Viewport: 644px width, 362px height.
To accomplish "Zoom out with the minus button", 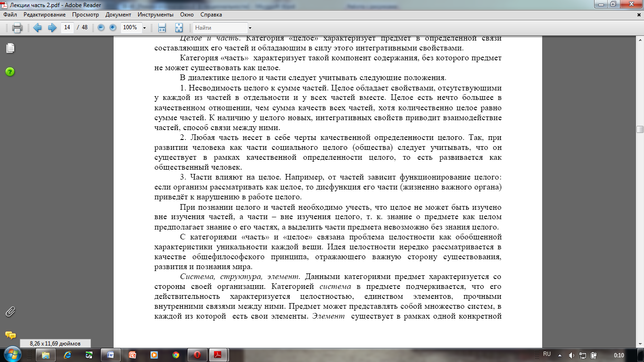I will point(101,27).
